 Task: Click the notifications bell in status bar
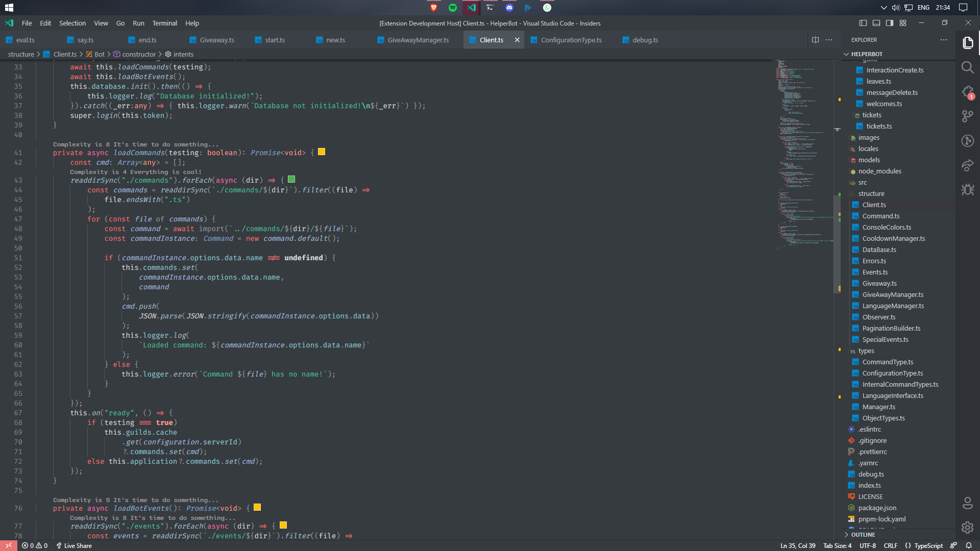point(968,545)
